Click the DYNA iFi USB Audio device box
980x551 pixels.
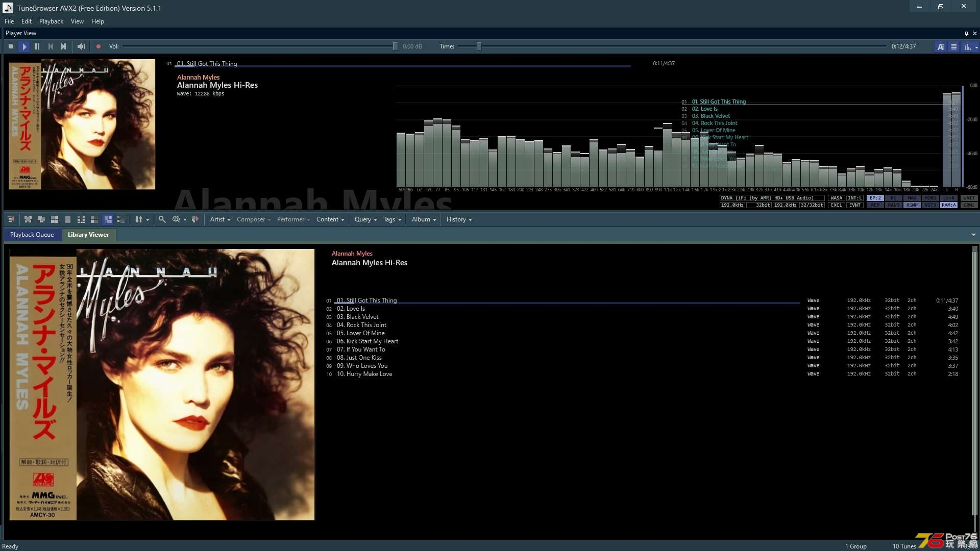click(772, 198)
